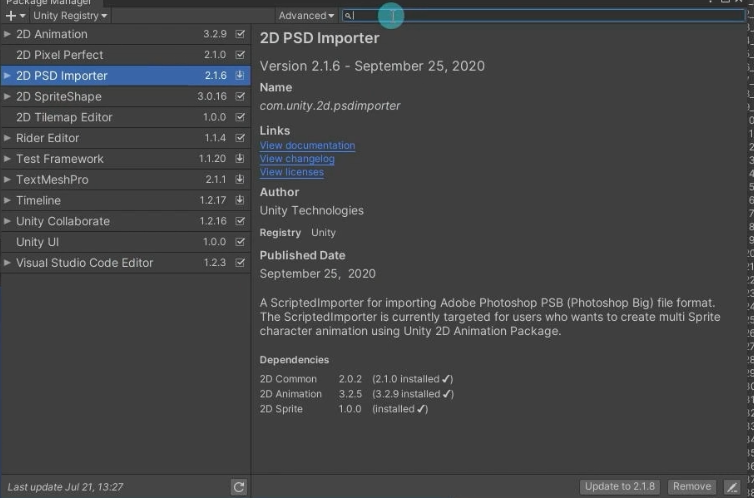Screen dimensions: 754x498
Task: Click the Unity Technologies author text
Action: click(x=312, y=211)
